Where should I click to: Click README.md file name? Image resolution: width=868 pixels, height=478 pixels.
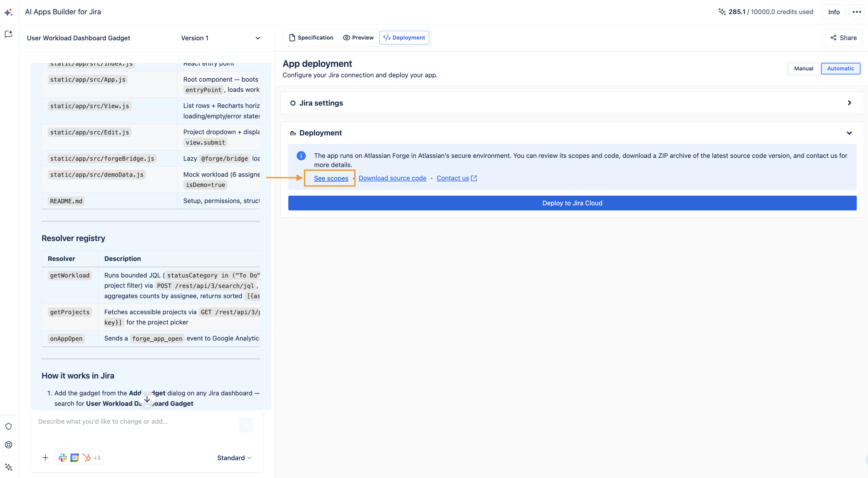66,201
